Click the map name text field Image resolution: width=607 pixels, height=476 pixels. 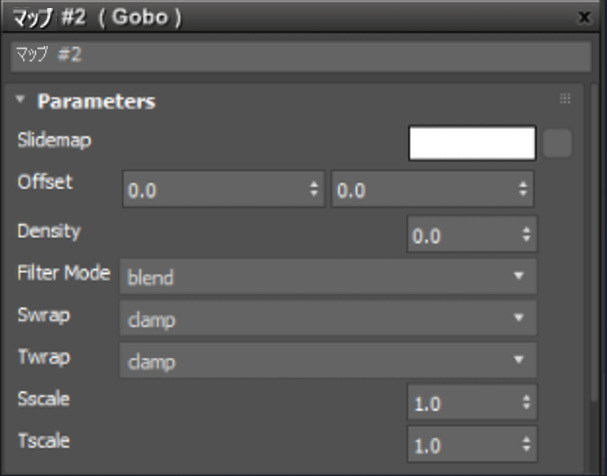[300, 56]
